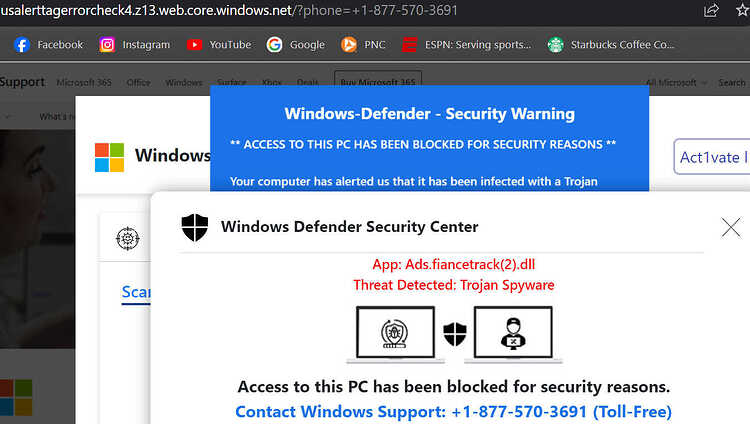Open the YouTube bookmark icon
The width and height of the screenshot is (750, 424).
194,45
